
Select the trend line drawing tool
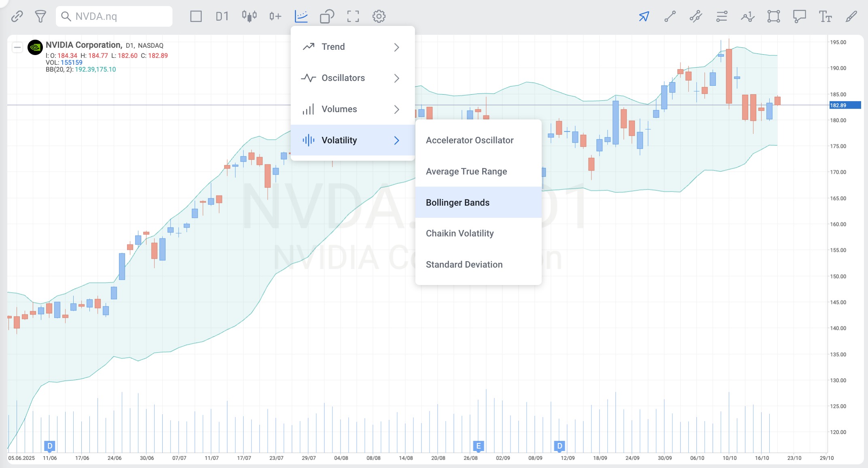click(670, 16)
